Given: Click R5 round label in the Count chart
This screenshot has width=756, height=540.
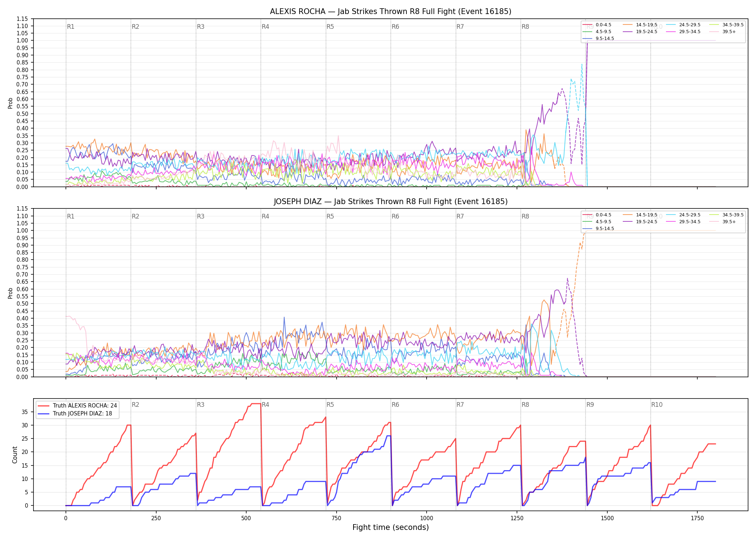Looking at the screenshot, I should [330, 405].
